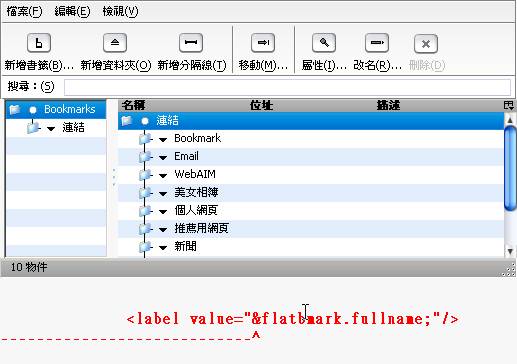This screenshot has height=364, width=517.
Task: Click the red label value error text
Action: [x=293, y=319]
